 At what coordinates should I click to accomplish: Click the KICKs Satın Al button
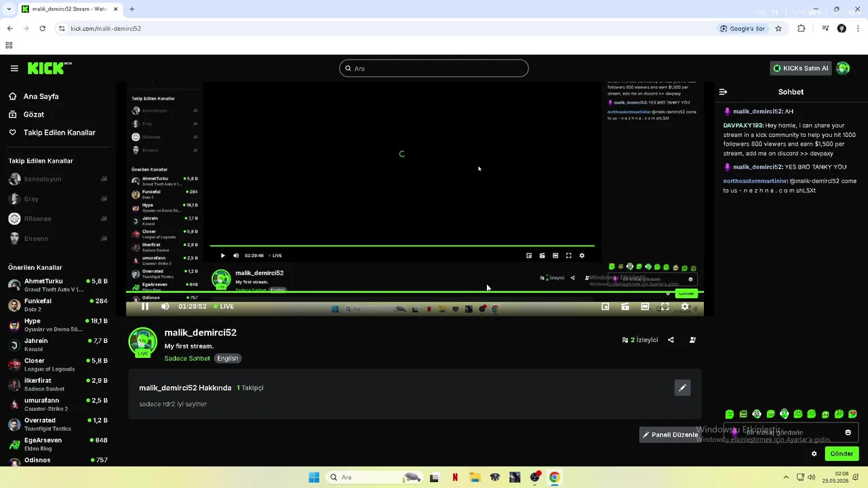point(801,68)
